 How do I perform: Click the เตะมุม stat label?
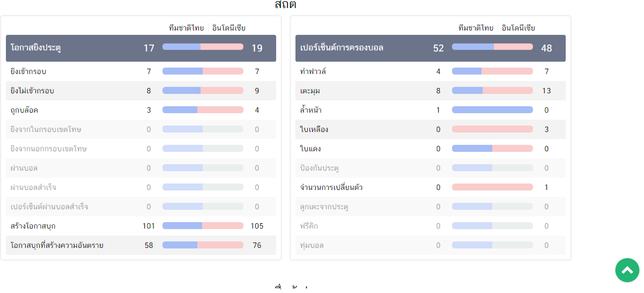click(x=310, y=91)
